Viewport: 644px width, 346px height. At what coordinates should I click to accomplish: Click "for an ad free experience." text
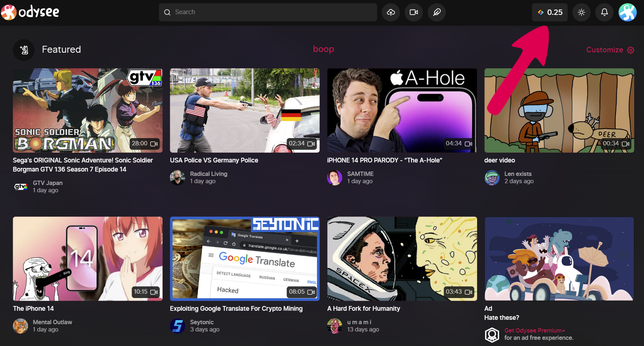[539, 338]
